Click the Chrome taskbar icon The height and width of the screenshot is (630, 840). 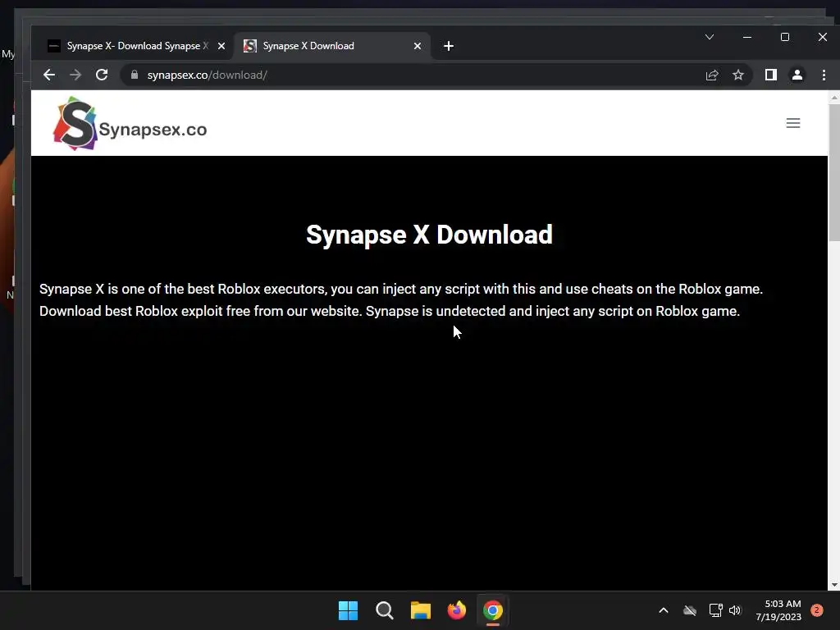493,610
